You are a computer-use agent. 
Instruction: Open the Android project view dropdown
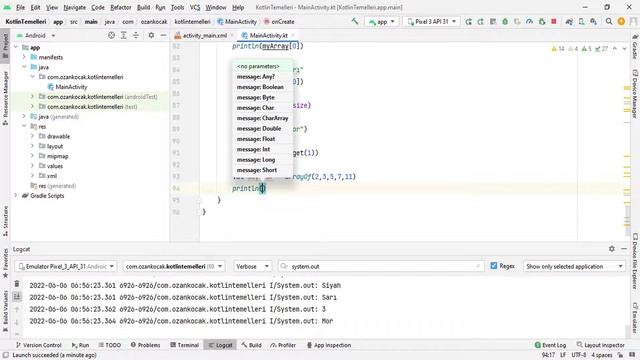coord(36,36)
